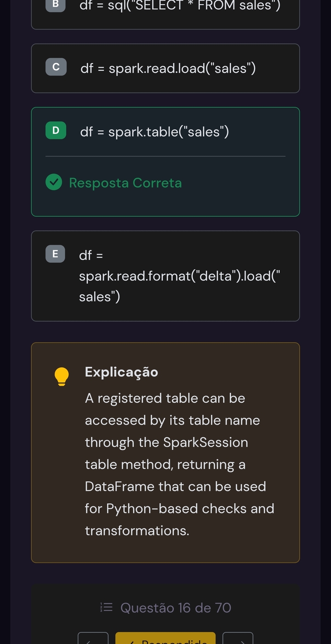Viewport: 331px width, 644px height.
Task: Open the next question with the arrow button
Action: click(x=238, y=639)
